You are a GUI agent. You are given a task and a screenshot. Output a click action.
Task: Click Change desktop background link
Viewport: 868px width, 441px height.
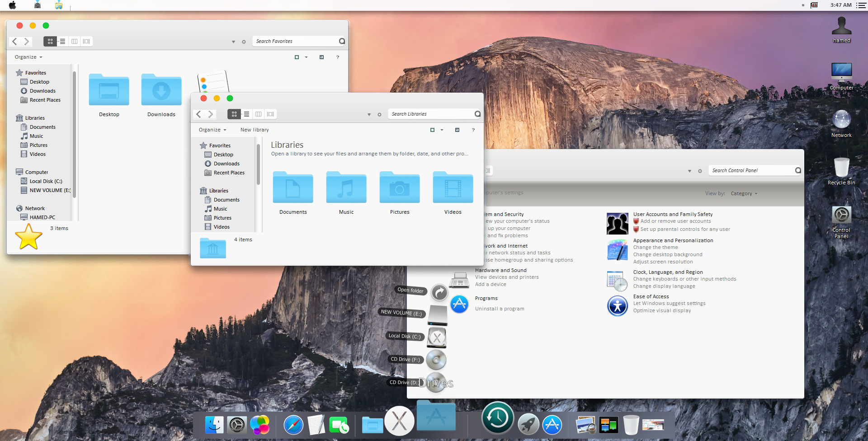[668, 255]
